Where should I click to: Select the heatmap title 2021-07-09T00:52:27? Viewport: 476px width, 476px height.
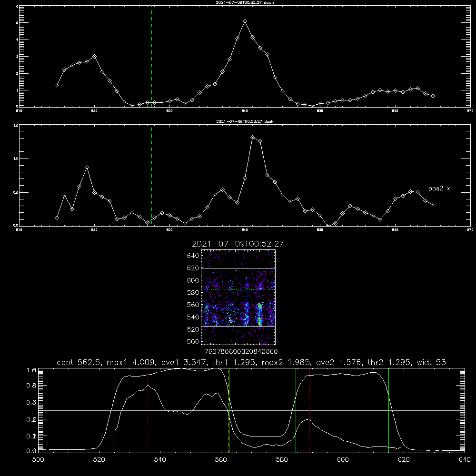pos(238,244)
